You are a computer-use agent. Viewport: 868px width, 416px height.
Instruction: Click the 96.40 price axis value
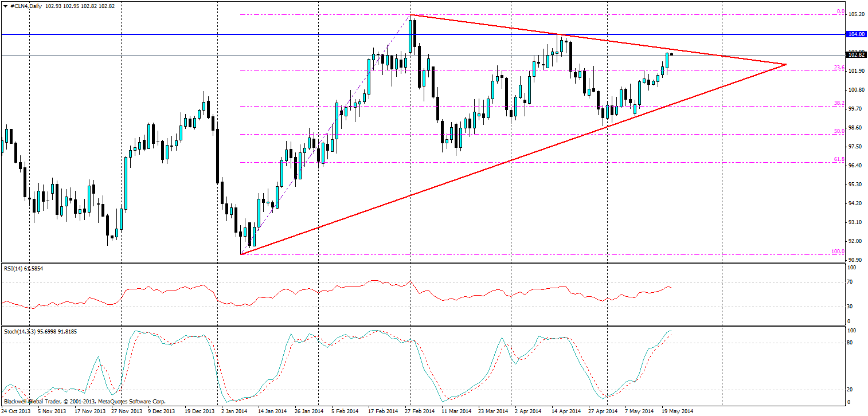tap(855, 166)
